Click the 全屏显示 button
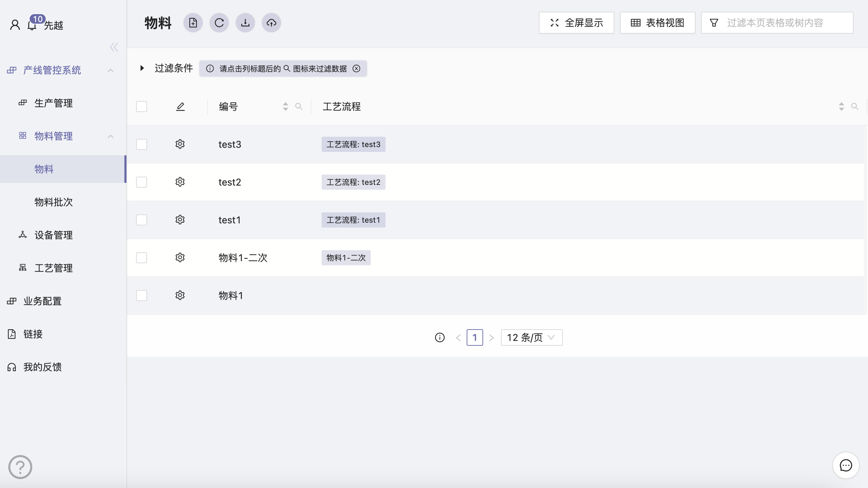Viewport: 868px width, 488px height. tap(576, 23)
